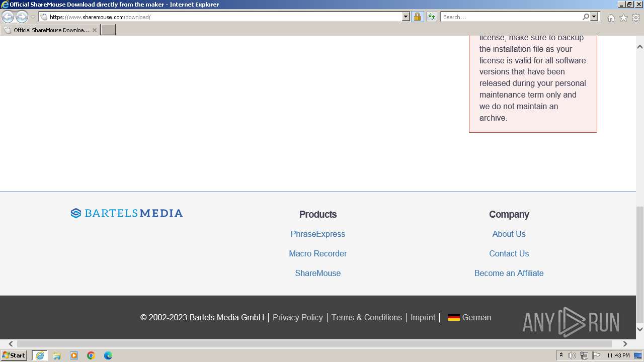Open the ShareMouse footer link
Viewport: 644px width, 362px height.
coord(318,273)
